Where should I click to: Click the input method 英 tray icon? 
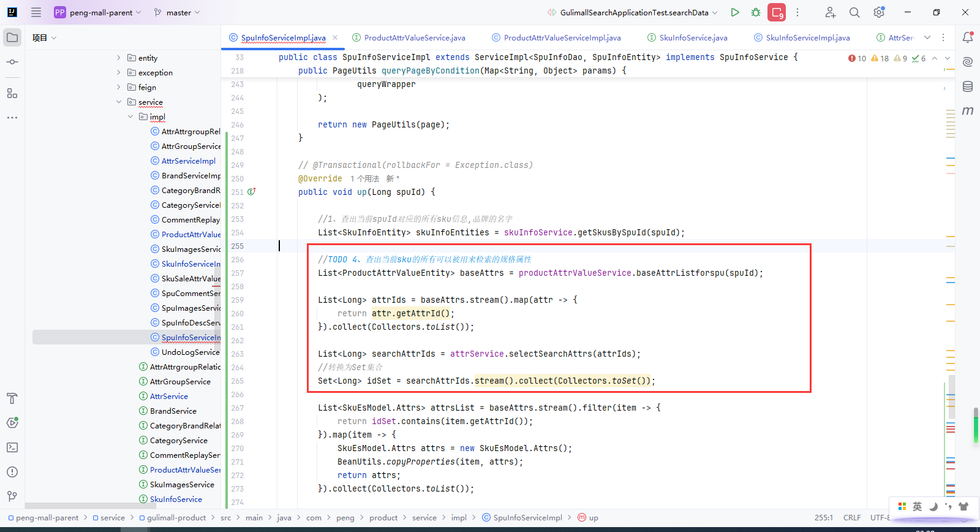[917, 506]
